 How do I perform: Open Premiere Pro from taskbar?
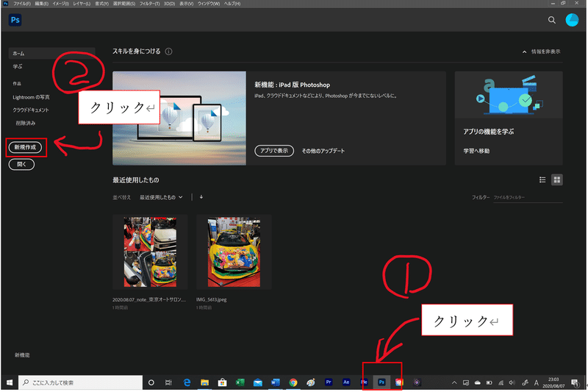point(329,382)
